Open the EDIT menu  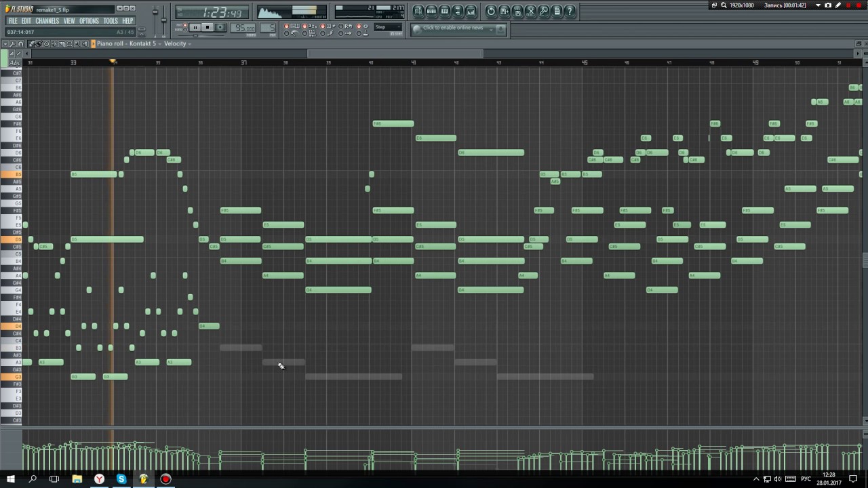click(x=26, y=21)
